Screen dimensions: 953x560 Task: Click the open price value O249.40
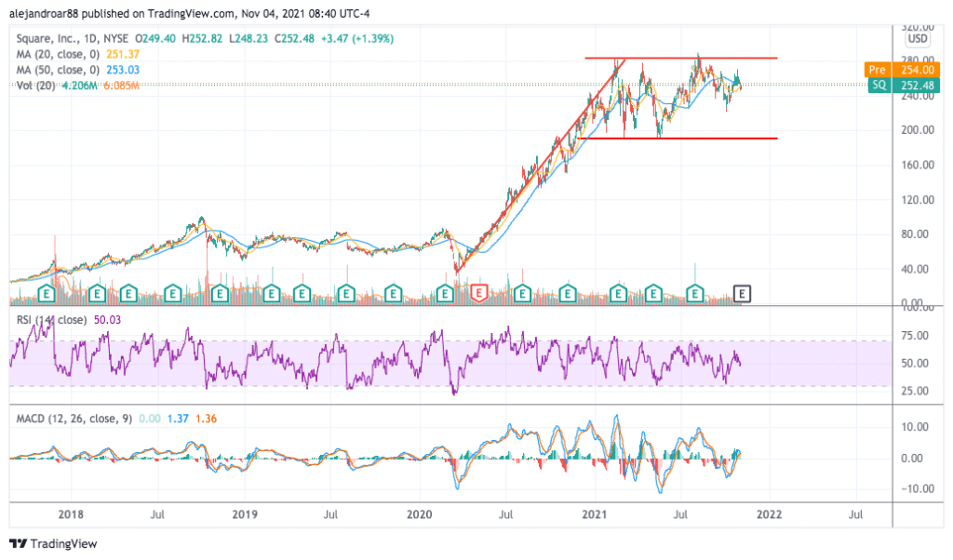(155, 39)
